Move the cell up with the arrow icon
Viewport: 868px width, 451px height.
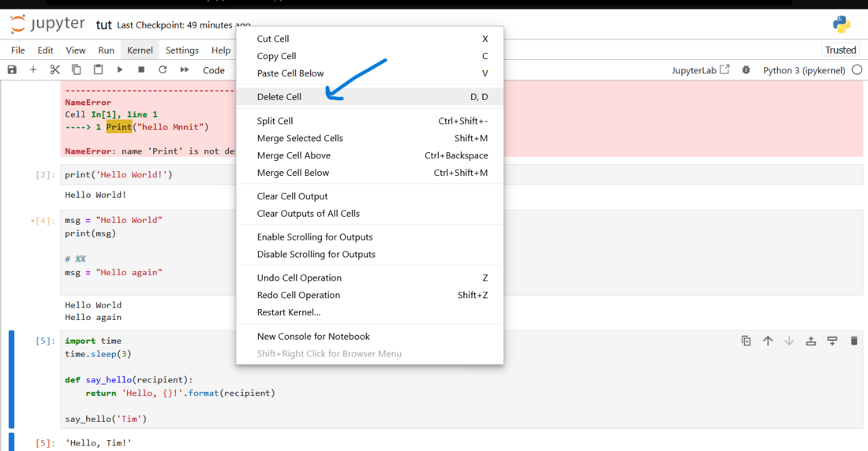pyautogui.click(x=768, y=341)
